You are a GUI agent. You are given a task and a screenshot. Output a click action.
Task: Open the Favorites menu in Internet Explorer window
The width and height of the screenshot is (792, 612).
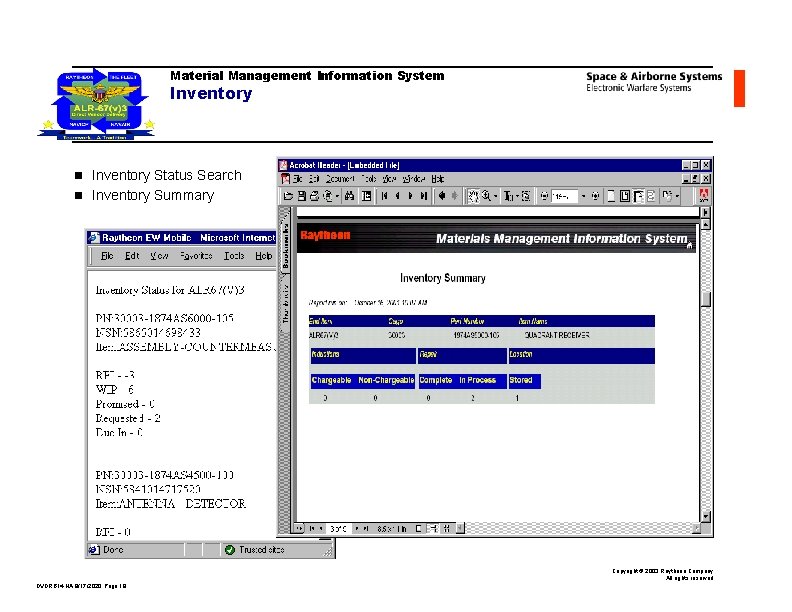[196, 256]
